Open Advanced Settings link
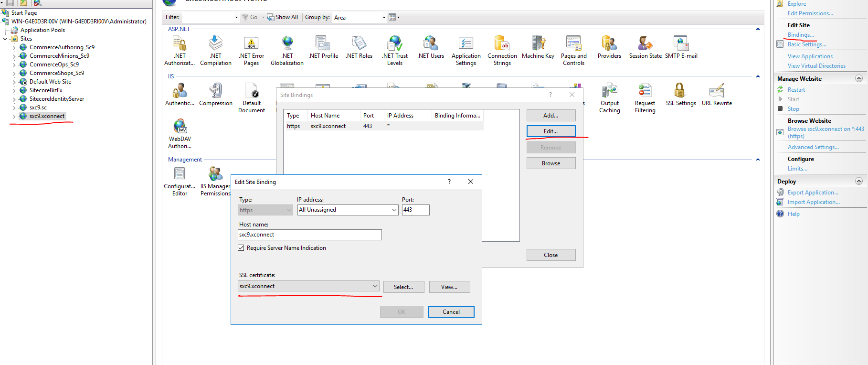The image size is (868, 365). 813,147
